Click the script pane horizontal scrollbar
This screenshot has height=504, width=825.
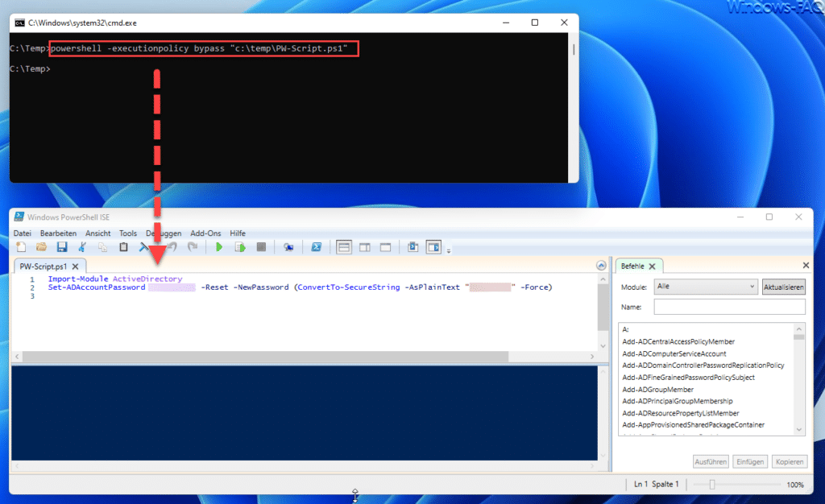265,357
